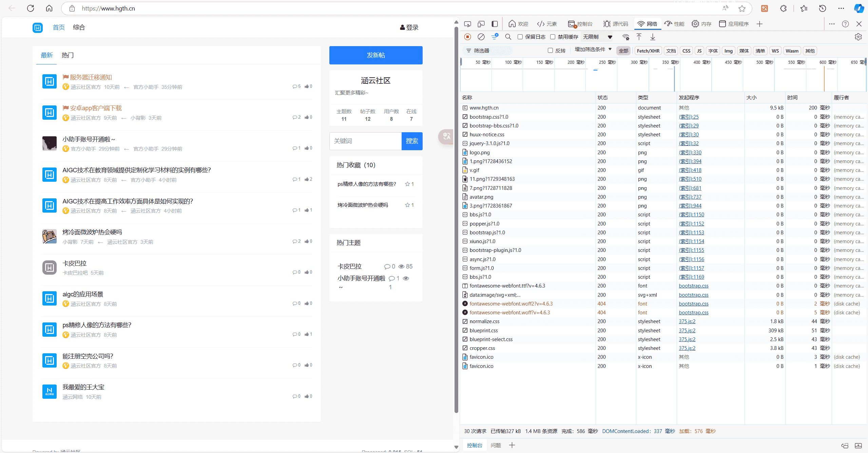Click in the 关键词 search input

365,141
